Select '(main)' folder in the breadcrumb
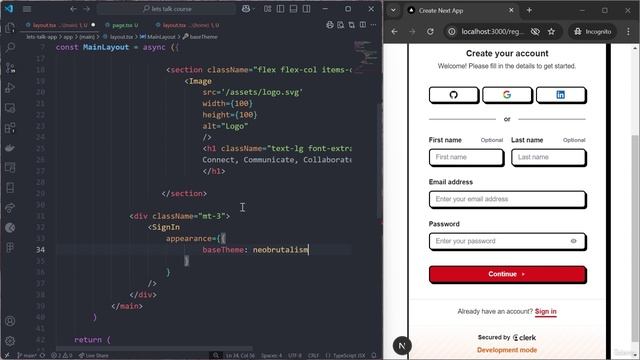Image resolution: width=640 pixels, height=360 pixels. point(87,37)
